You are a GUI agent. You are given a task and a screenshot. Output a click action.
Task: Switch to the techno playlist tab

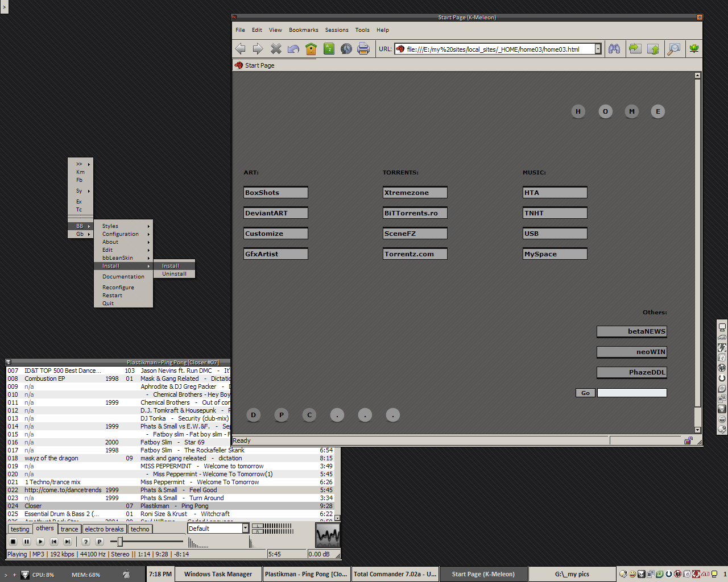(140, 529)
